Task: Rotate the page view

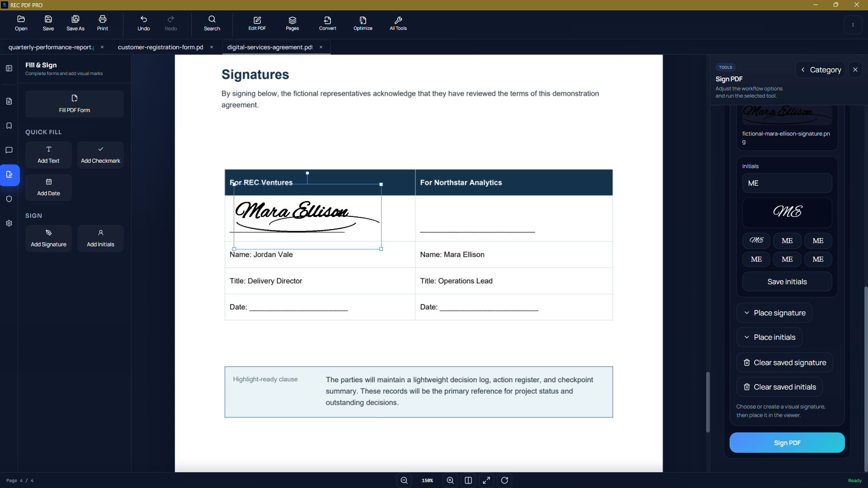Action: click(x=505, y=480)
